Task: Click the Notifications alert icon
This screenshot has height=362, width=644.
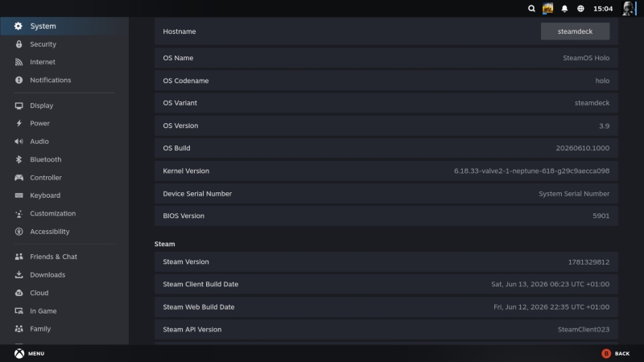Action: click(x=19, y=80)
